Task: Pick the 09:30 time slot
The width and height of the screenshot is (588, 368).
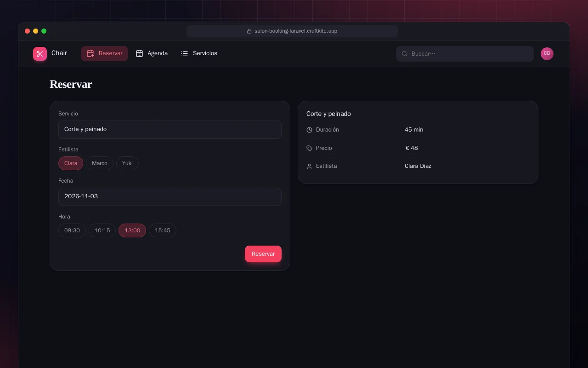Action: click(72, 230)
